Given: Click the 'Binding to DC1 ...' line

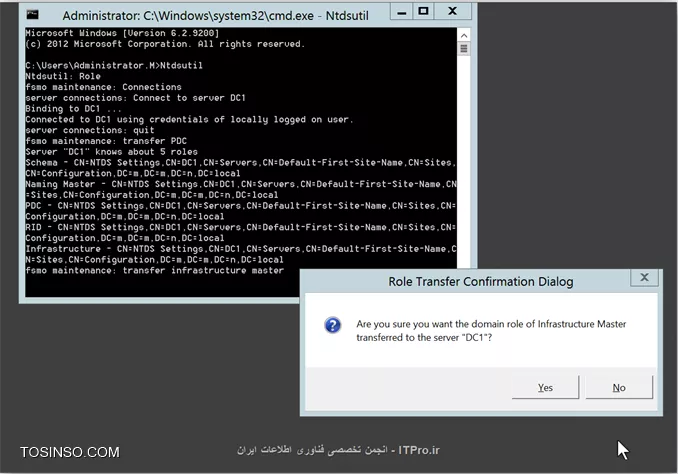Looking at the screenshot, I should (x=73, y=109).
